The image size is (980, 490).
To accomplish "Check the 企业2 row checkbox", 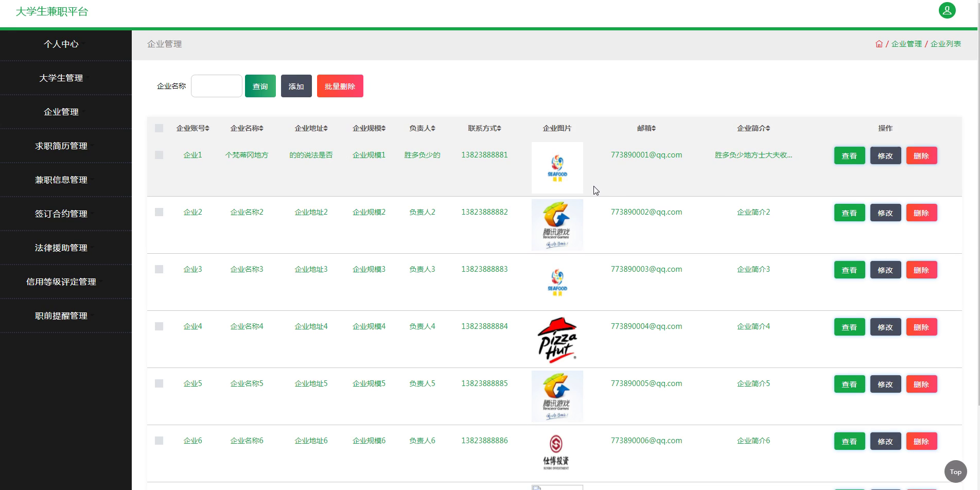I will click(159, 212).
